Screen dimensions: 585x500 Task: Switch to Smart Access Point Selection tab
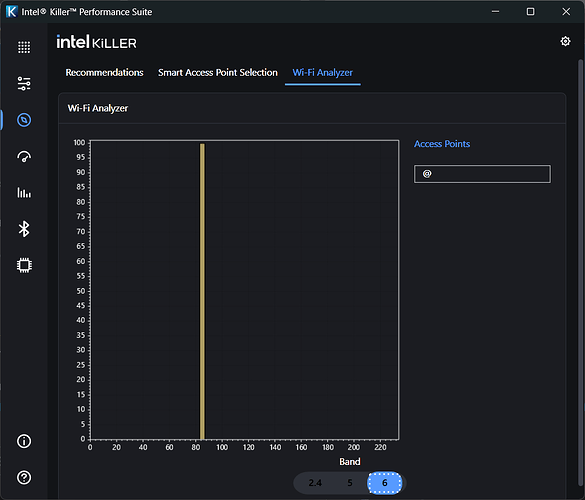218,72
